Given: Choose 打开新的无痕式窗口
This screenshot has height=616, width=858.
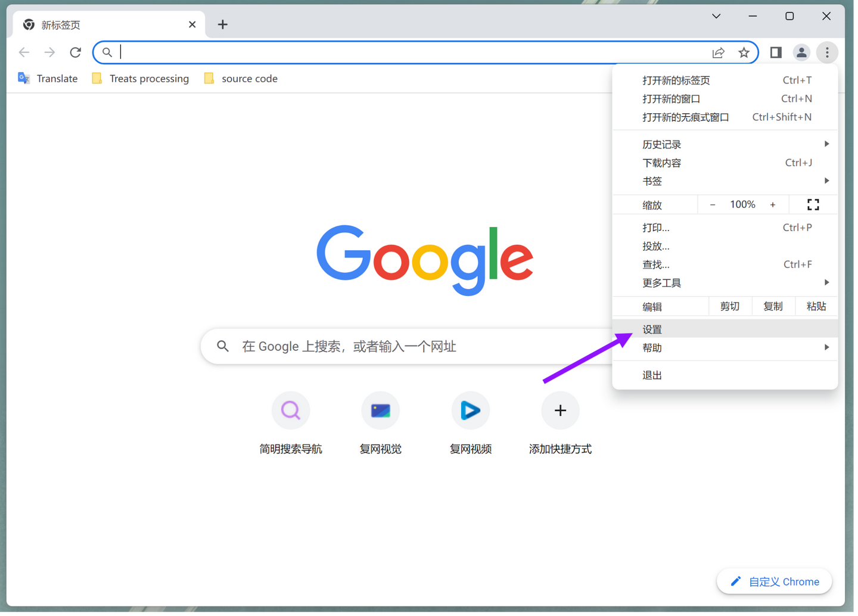Looking at the screenshot, I should pos(685,117).
